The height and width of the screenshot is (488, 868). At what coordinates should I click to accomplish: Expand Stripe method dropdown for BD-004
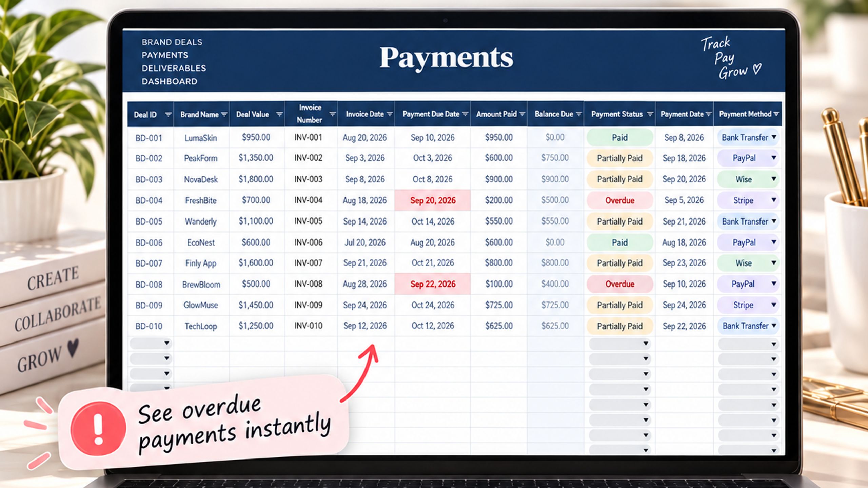point(774,200)
